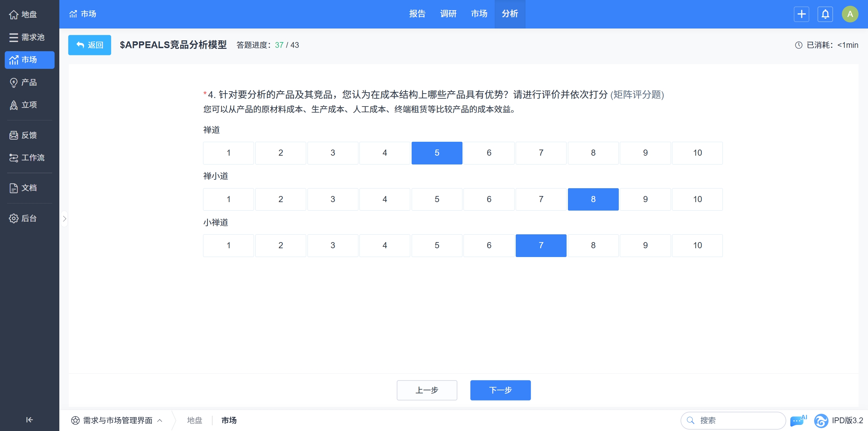Click the 下一步 next button
868x431 pixels.
click(x=500, y=390)
